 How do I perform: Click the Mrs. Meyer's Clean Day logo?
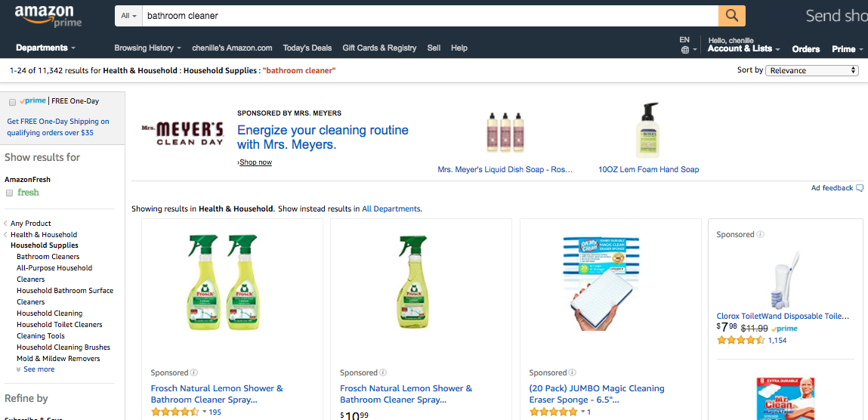[x=182, y=134]
